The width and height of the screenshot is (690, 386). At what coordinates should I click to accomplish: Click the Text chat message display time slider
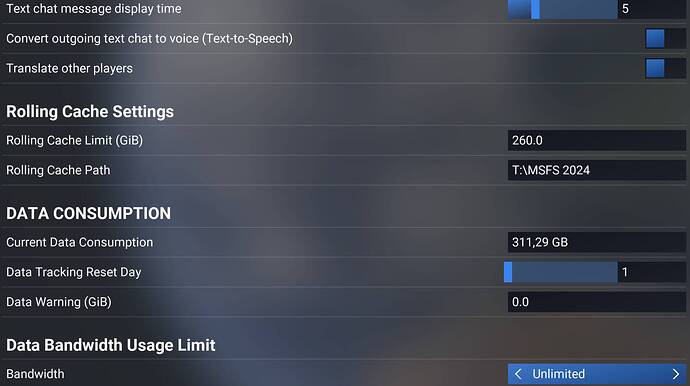tap(562, 9)
